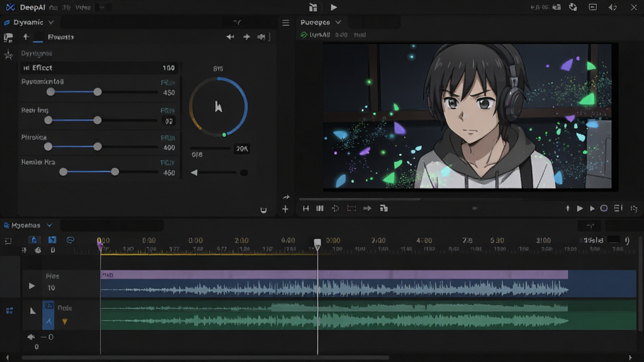Screen dimensions: 644x362
Task: Click the orange marker on the Onle track
Action: coord(65,322)
